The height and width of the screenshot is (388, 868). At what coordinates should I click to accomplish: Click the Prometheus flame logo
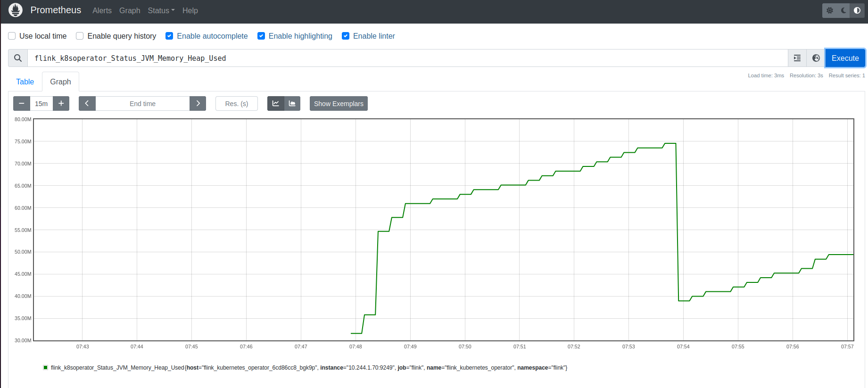[x=16, y=10]
